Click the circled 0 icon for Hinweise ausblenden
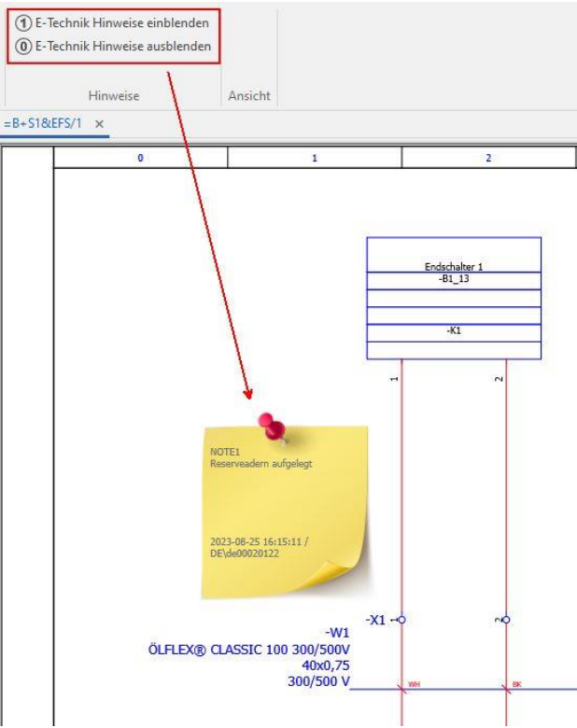The height and width of the screenshot is (728, 577). coord(22,46)
